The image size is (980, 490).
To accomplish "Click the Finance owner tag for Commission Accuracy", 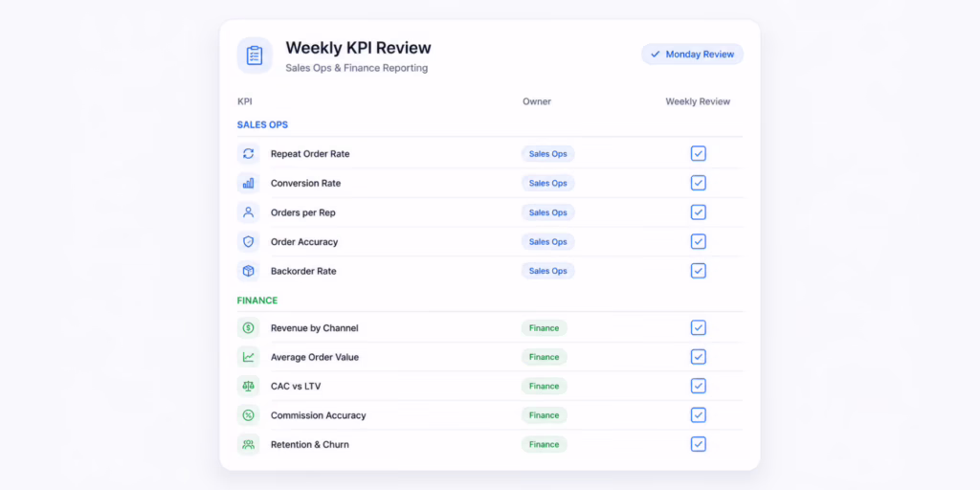I will [545, 415].
